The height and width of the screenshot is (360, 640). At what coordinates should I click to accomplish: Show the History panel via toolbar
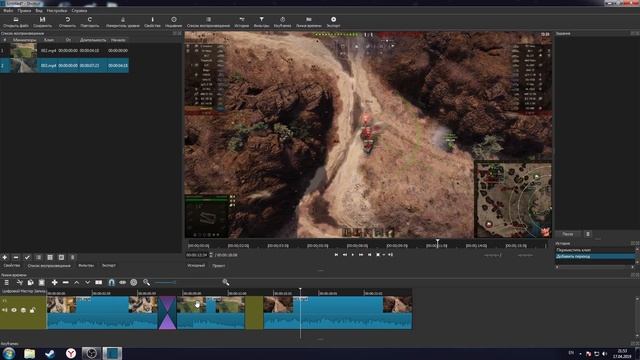(x=242, y=22)
